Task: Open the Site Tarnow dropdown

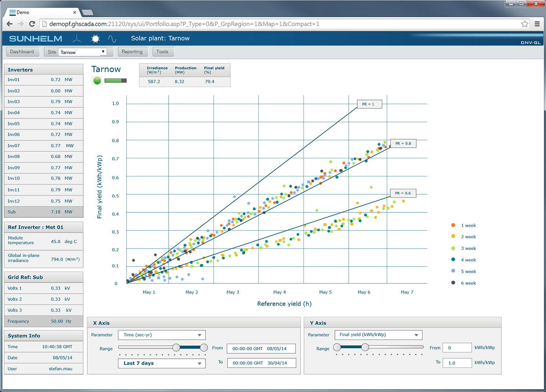Action: [83, 52]
